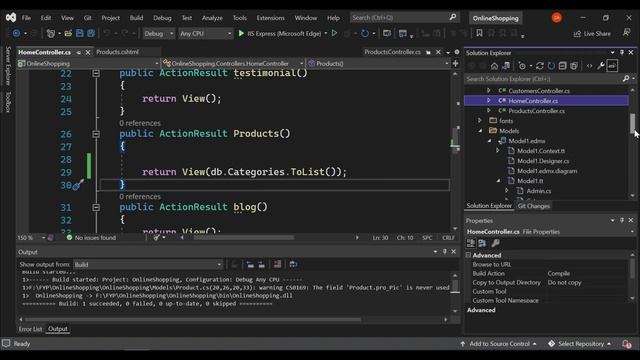Viewport: 640px width, 360px height.
Task: Collapse the Models folder in Solution Explorer
Action: pyautogui.click(x=480, y=131)
